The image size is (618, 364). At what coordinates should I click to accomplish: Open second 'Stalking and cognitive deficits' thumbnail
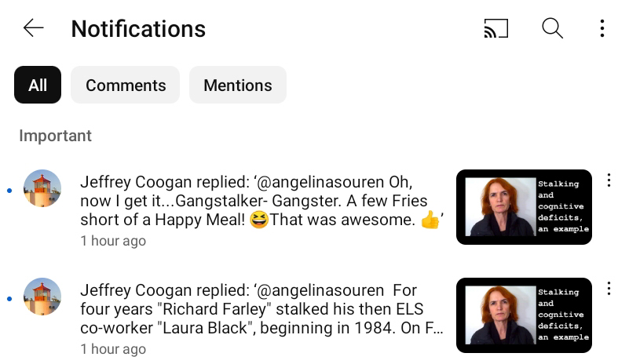tap(524, 315)
